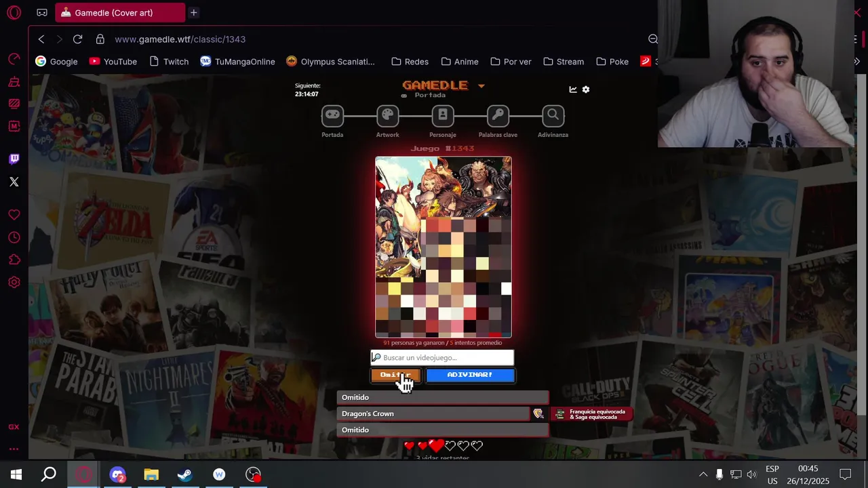Open Twitch panel in Opera sidebar
The height and width of the screenshot is (488, 868).
(x=14, y=159)
